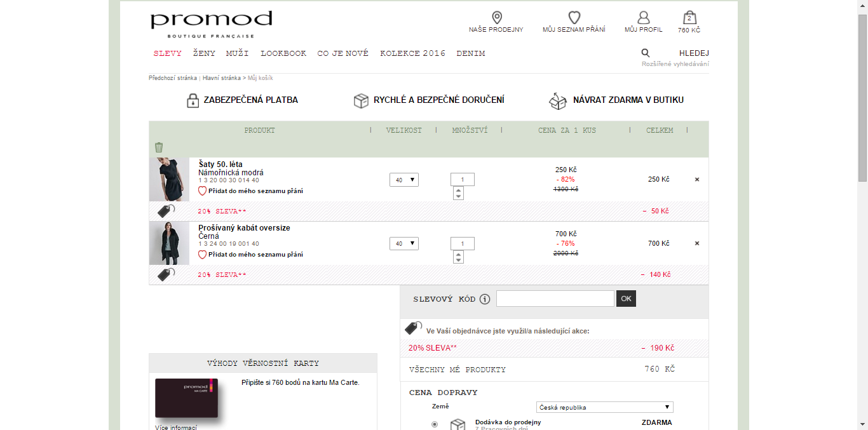Open Můj profil user icon
Viewport: 868px width, 430px height.
tap(644, 18)
